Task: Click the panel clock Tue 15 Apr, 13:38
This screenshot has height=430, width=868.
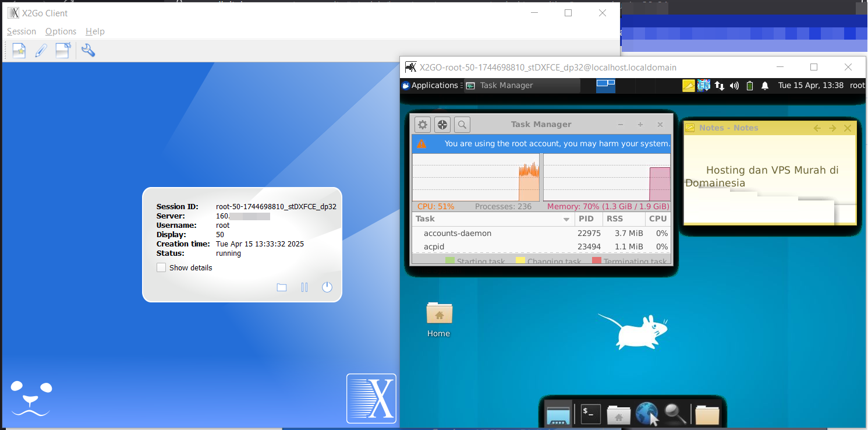Action: click(x=811, y=86)
